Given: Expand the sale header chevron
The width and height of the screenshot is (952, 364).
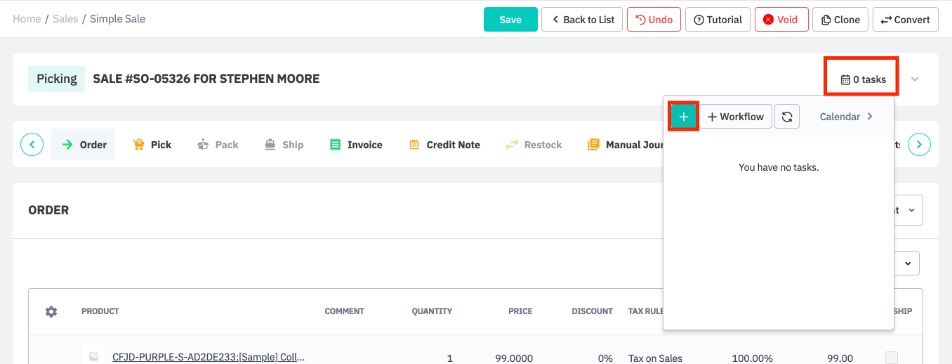Looking at the screenshot, I should click(x=915, y=79).
